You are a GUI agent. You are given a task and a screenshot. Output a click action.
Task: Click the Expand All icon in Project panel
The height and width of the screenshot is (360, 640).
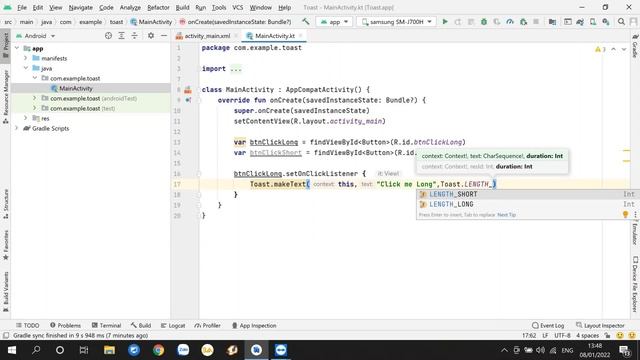click(121, 36)
